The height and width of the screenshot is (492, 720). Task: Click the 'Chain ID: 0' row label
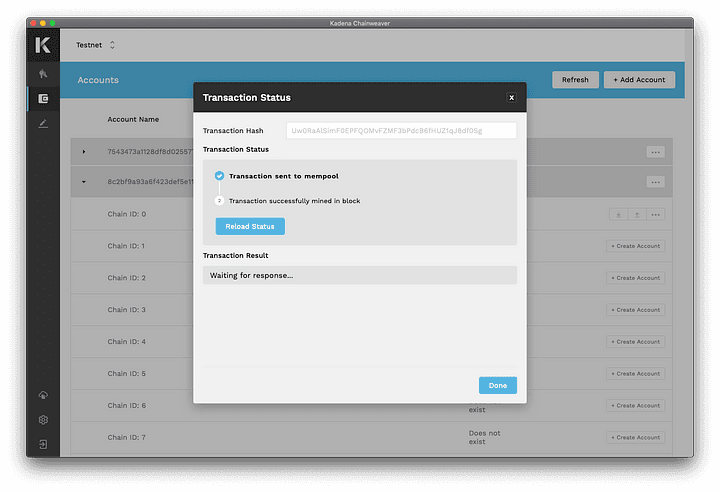click(x=127, y=214)
